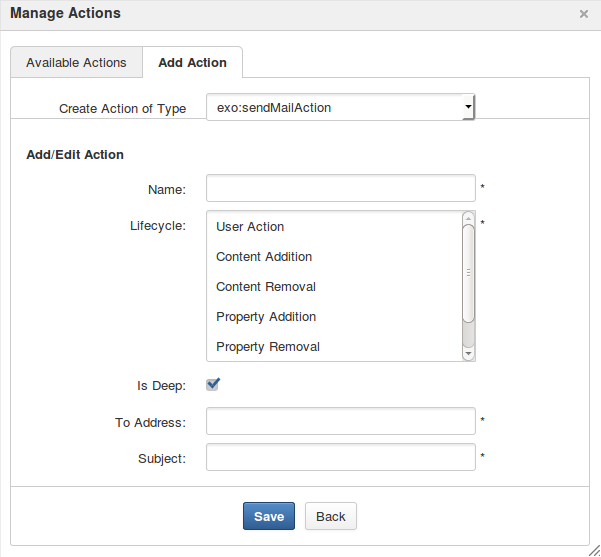The width and height of the screenshot is (601, 557).
Task: Select the Add Action tab
Action: tap(192, 62)
